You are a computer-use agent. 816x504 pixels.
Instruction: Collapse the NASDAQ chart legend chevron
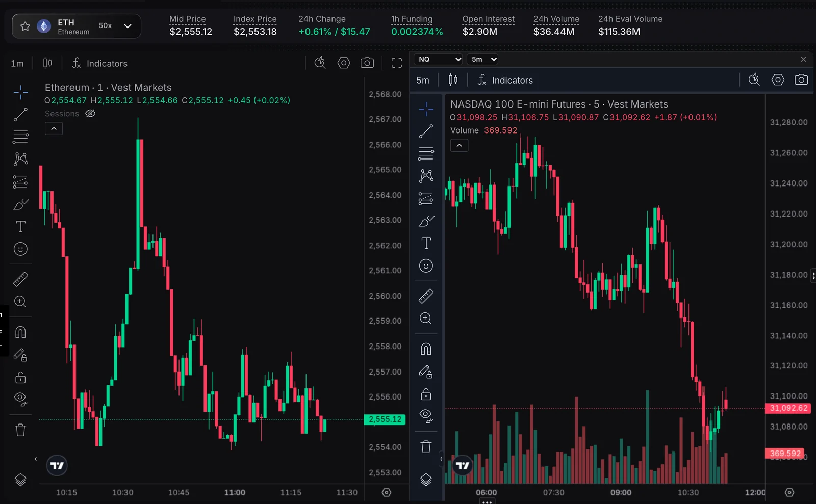pos(459,145)
